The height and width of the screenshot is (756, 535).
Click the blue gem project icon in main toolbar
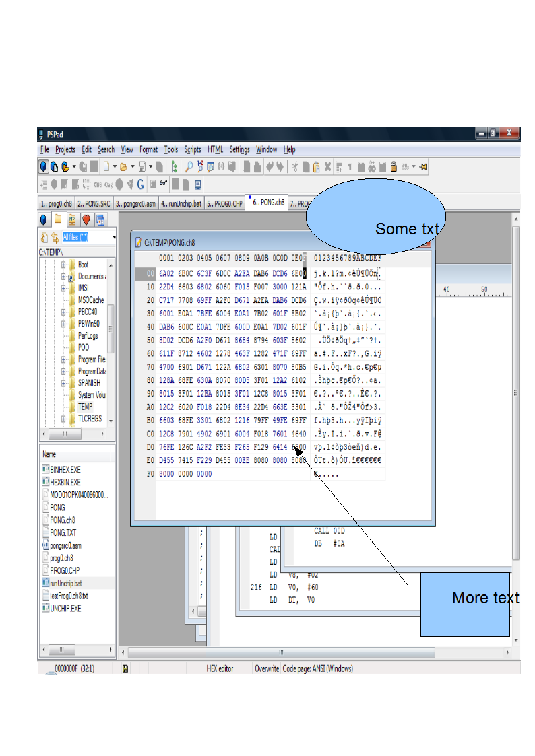coord(44,167)
